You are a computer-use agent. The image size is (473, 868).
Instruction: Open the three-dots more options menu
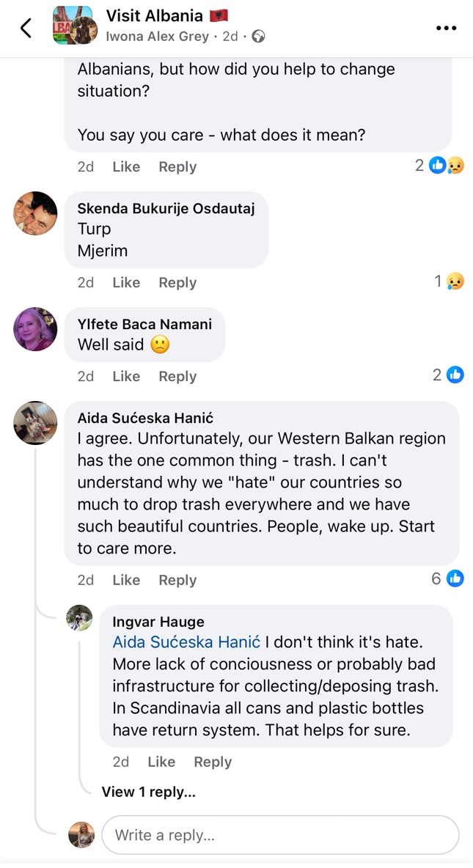pos(446,28)
